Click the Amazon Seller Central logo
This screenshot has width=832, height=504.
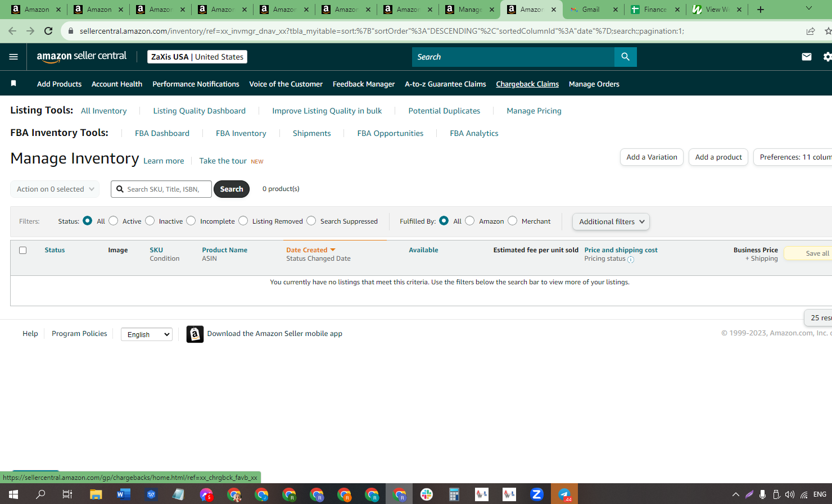pos(82,57)
